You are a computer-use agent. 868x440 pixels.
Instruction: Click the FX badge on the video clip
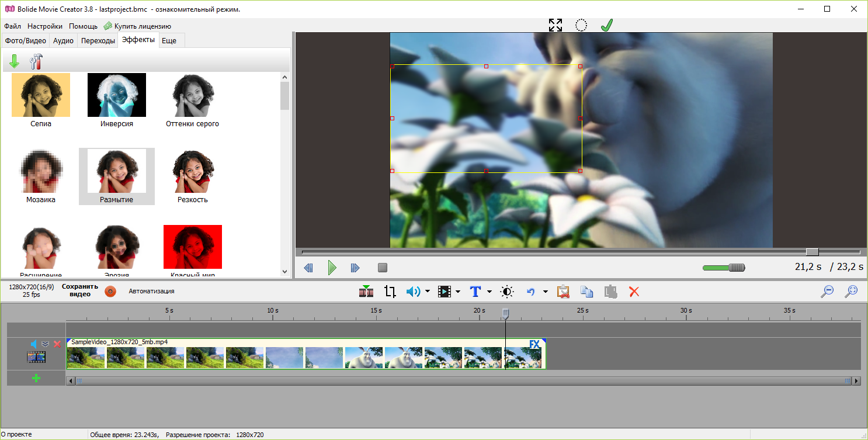tap(534, 345)
